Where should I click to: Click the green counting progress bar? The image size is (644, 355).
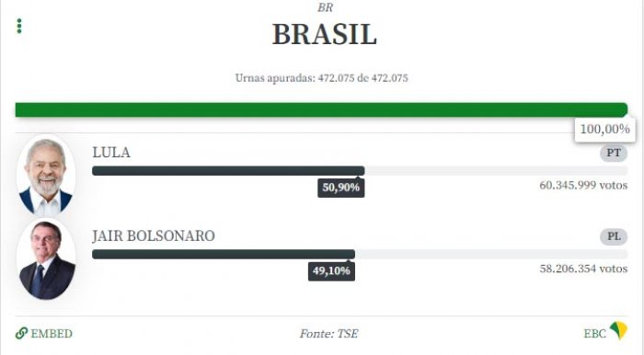321,110
